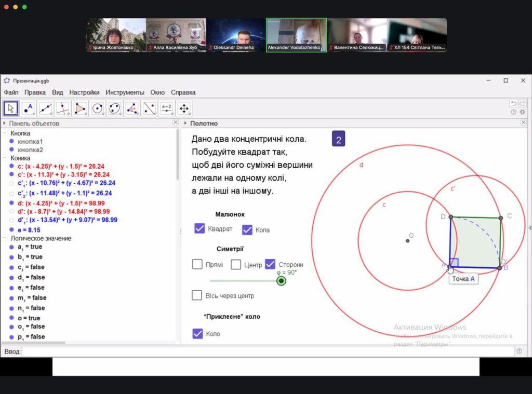The width and height of the screenshot is (532, 394).
Task: Click the Undo arrow icon
Action: (x=513, y=103)
